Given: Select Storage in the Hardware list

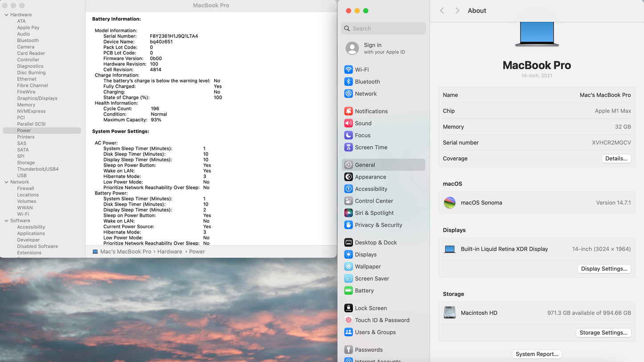Looking at the screenshot, I should coord(26,163).
